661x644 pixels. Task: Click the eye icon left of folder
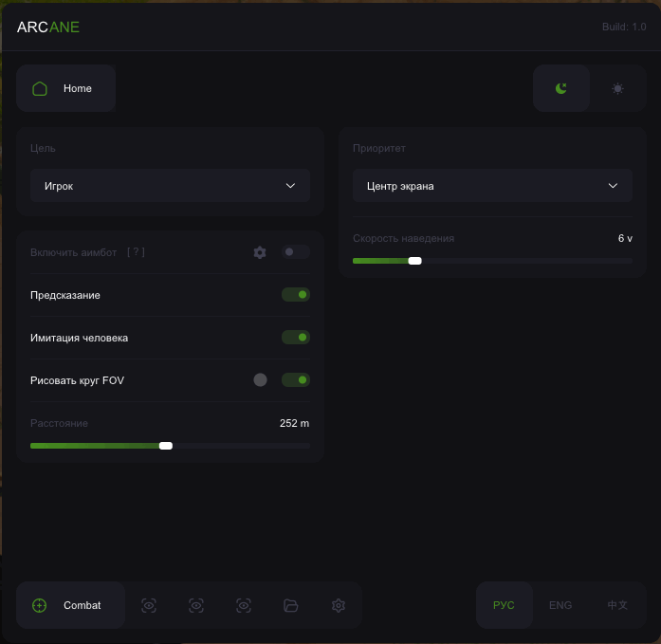(x=244, y=605)
